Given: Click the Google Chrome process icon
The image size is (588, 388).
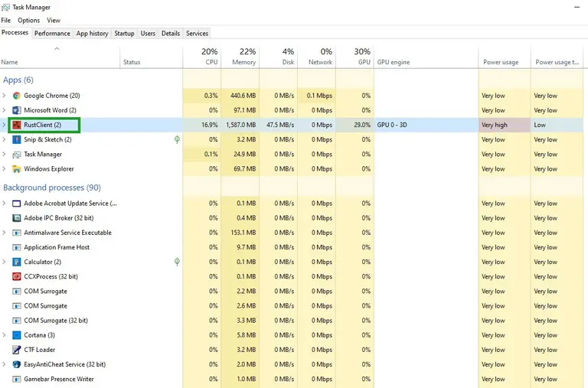Looking at the screenshot, I should pos(17,96).
